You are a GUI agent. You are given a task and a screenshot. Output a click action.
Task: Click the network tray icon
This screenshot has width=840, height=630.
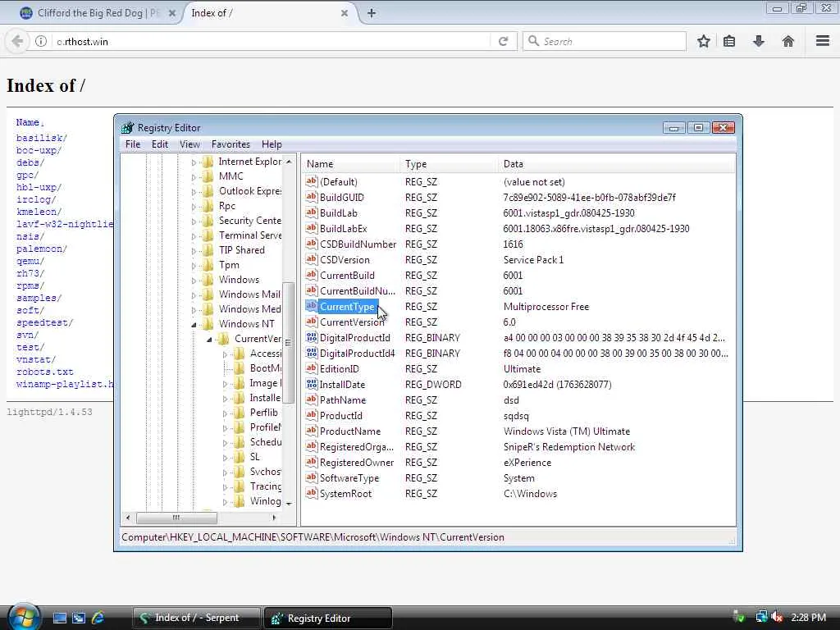coord(761,617)
